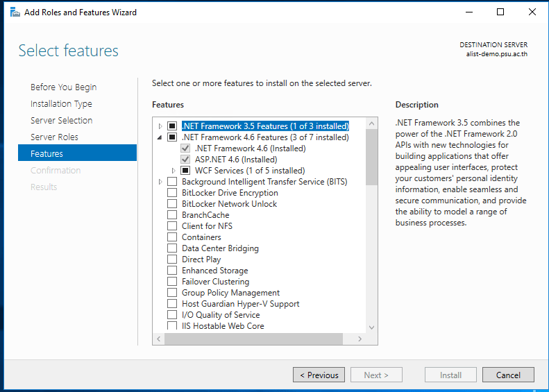This screenshot has width=549, height=392.
Task: Click the horizontal scrollbar right arrow
Action: (x=360, y=339)
